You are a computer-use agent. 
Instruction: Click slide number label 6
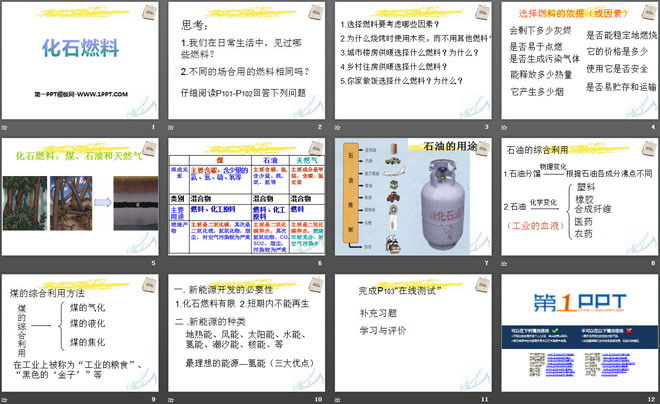point(320,263)
